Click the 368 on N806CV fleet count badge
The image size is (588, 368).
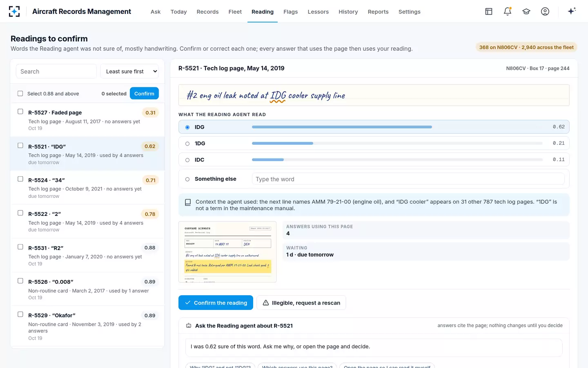tap(526, 47)
